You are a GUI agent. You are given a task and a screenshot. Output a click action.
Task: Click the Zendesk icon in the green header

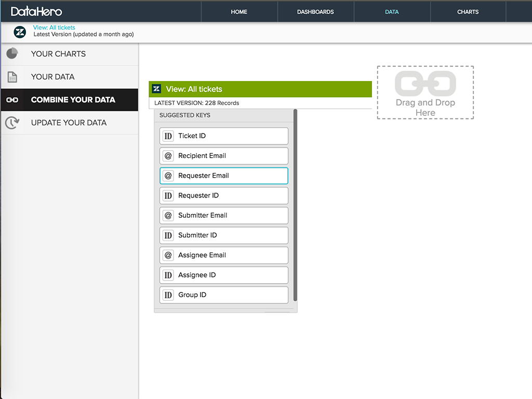point(156,89)
